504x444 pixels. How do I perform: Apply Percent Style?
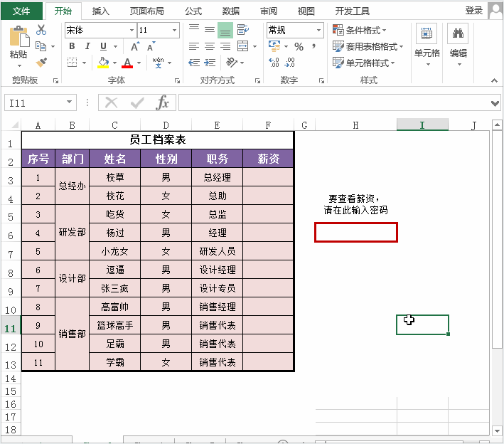(x=299, y=47)
